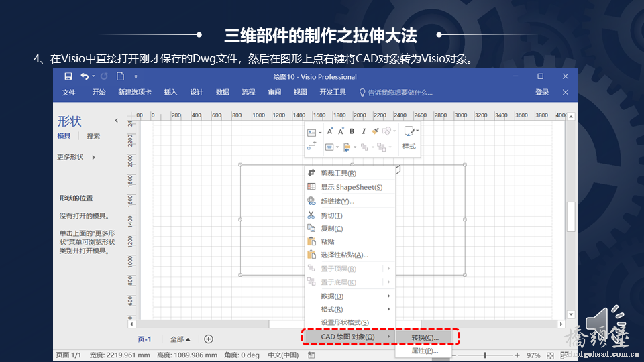The image size is (644, 362).
Task: Click the Redo icon
Action: [104, 76]
